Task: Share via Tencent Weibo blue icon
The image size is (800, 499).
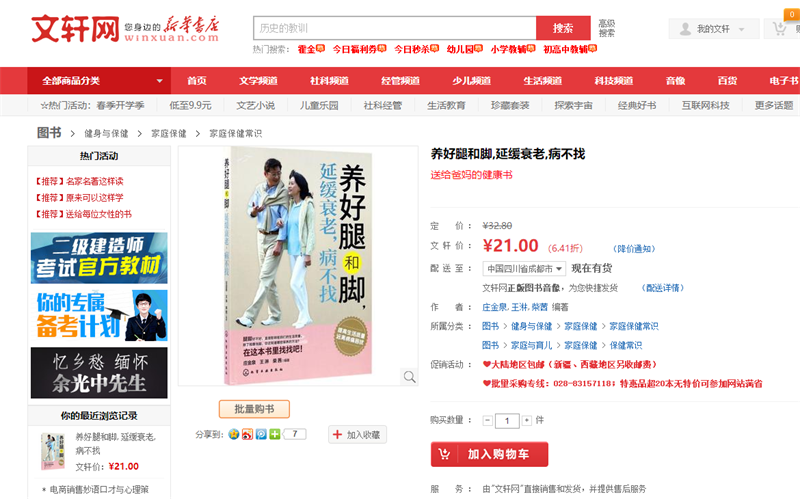Action: [261, 434]
